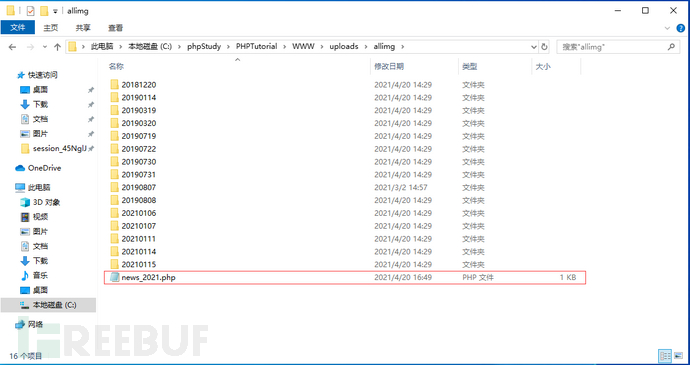Go up one folder level arrow
690x365 pixels.
click(57, 47)
